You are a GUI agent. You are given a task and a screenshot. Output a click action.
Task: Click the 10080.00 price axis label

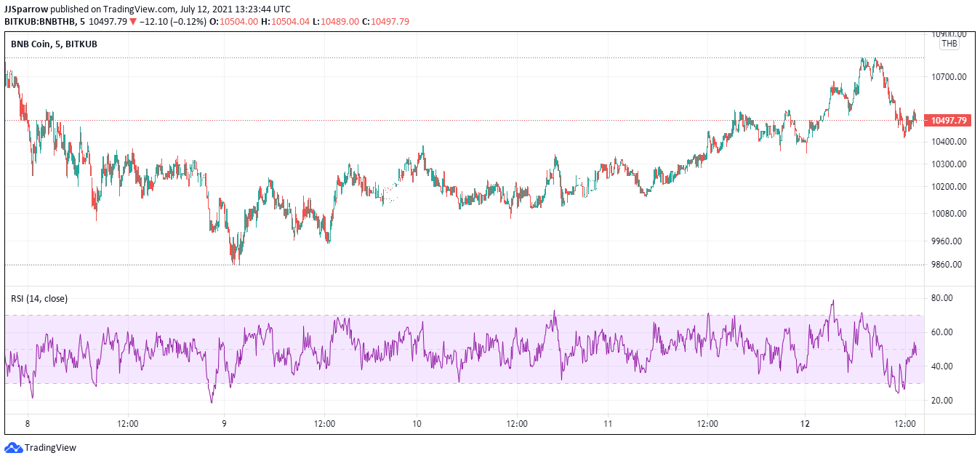(949, 214)
